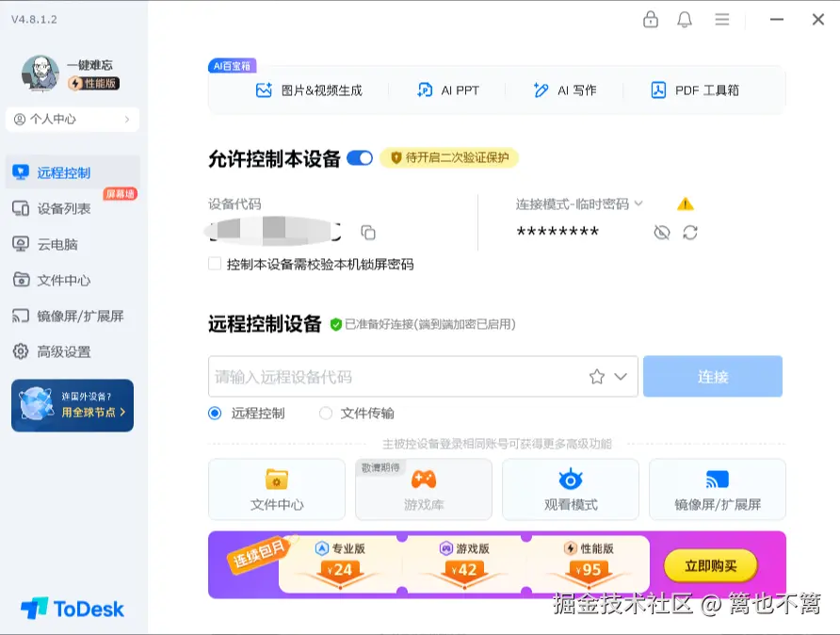The height and width of the screenshot is (635, 840).
Task: Open the hamburger menu at top right
Action: click(721, 19)
